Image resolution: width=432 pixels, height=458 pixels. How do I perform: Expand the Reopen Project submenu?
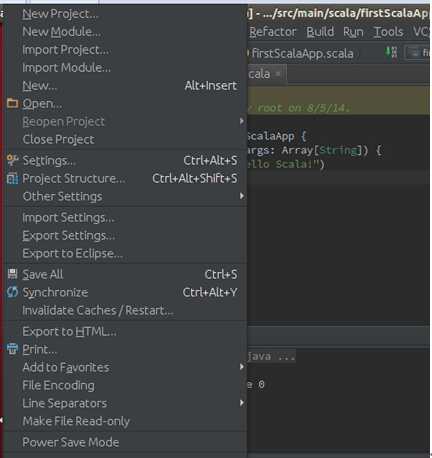tap(242, 121)
